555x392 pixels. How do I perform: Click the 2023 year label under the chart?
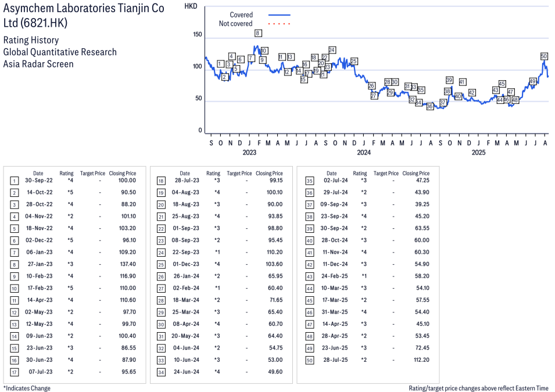pos(249,153)
